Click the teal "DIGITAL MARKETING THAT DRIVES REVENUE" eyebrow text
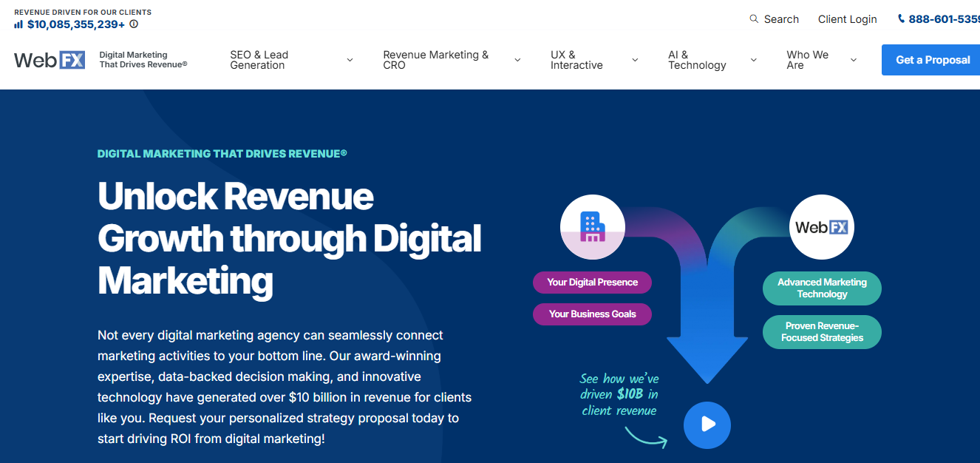Screen dimensions: 980x463 (222, 154)
